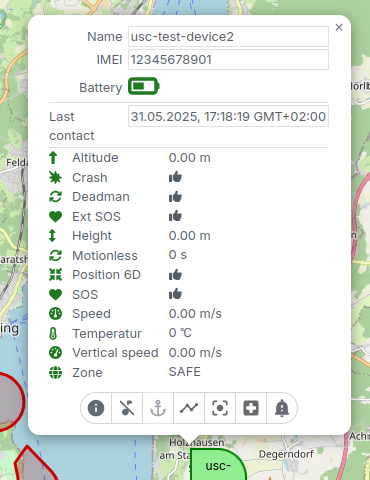Image resolution: width=370 pixels, height=480 pixels.
Task: Click the Position 6D compress icon
Action: coord(55,275)
